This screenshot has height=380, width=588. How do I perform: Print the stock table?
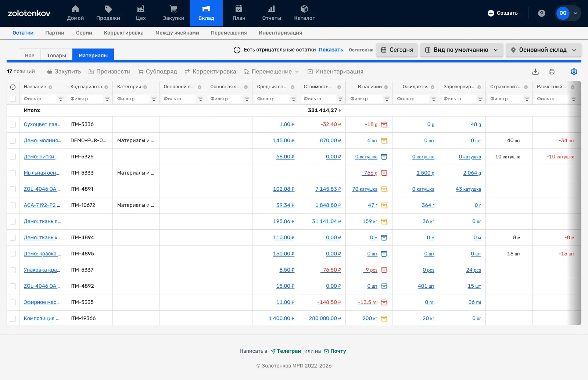552,72
